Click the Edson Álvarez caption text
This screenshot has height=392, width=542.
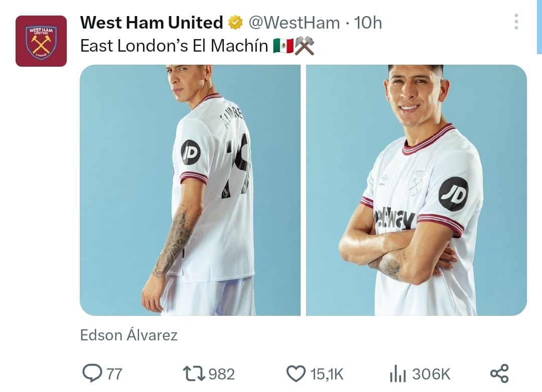click(x=128, y=335)
